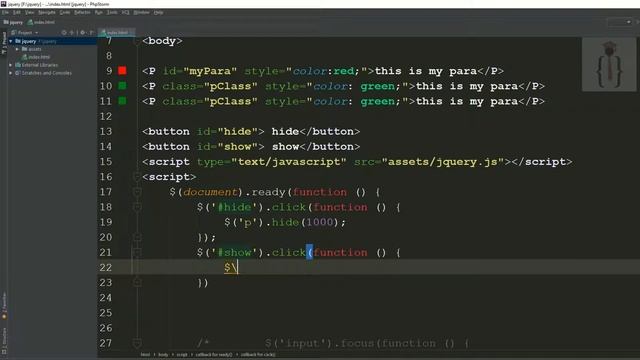Viewport: 640px width, 360px height.
Task: Click the fold end marker at line 20
Action: pyautogui.click(x=137, y=237)
